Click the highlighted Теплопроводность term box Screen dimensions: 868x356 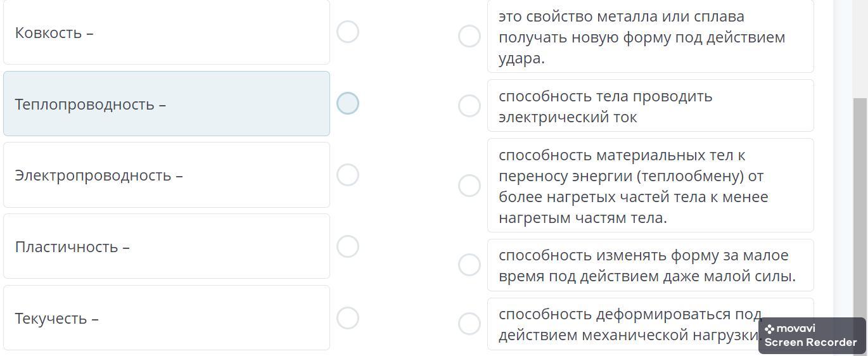coord(167,104)
